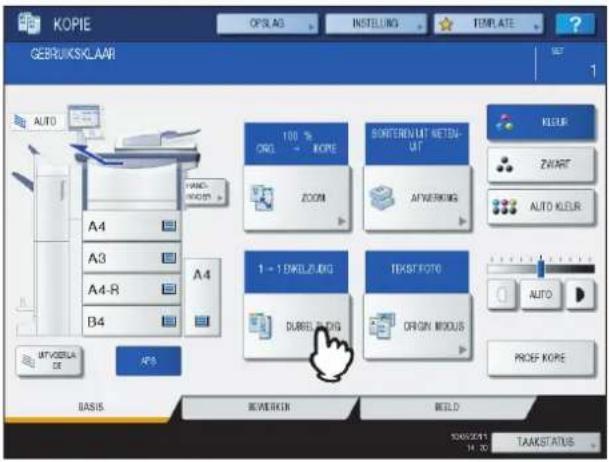This screenshot has width=609, height=462.
Task: Open the TEMPLATE menu
Action: pyautogui.click(x=488, y=24)
